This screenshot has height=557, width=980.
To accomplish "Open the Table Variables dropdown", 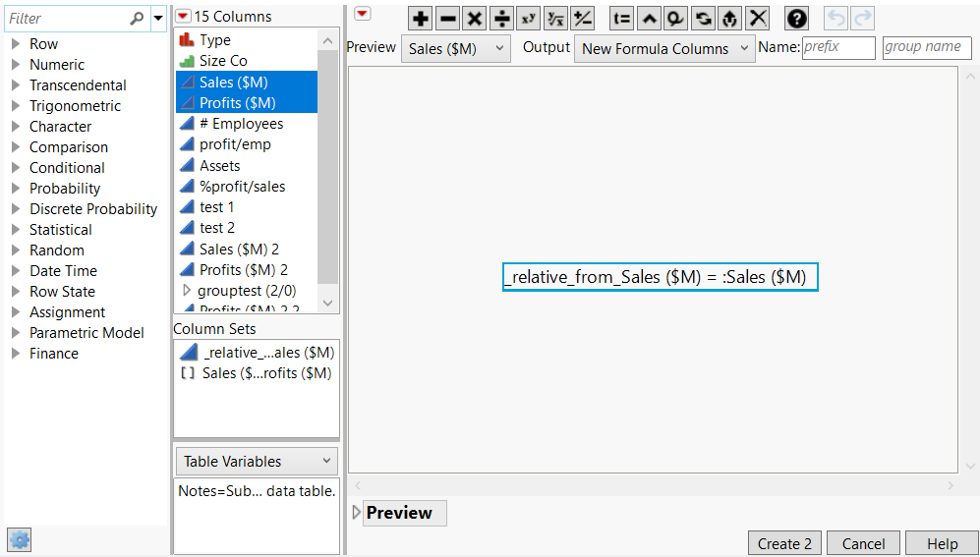I will [257, 462].
